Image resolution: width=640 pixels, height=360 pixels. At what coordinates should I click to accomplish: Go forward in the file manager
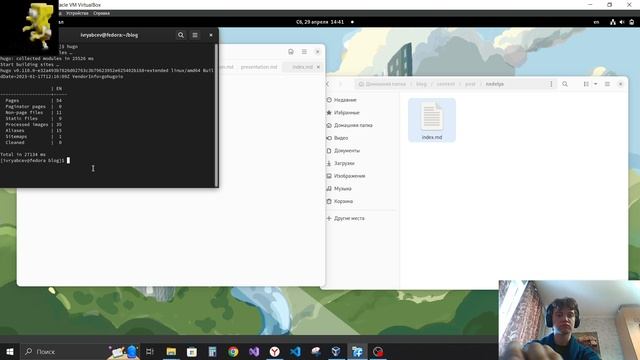click(x=340, y=84)
